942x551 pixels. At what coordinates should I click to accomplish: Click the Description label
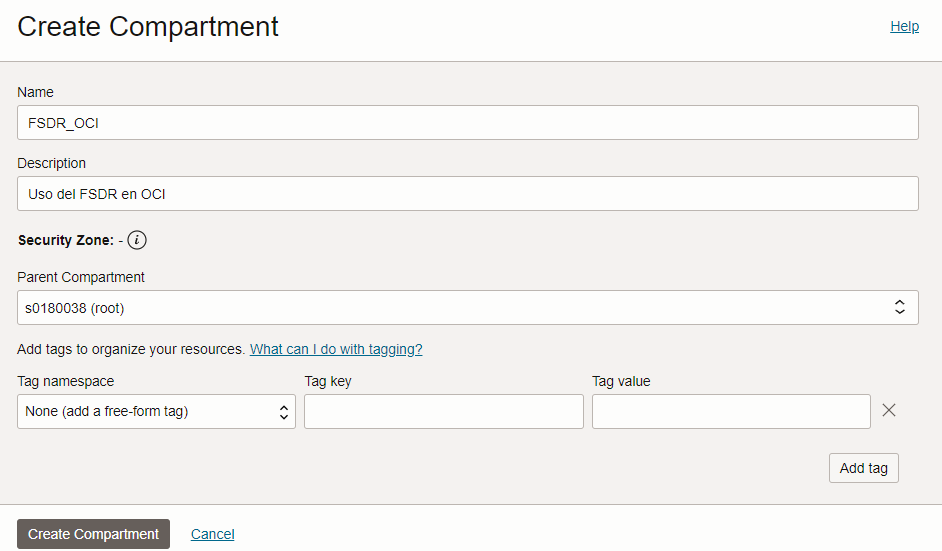click(51, 163)
